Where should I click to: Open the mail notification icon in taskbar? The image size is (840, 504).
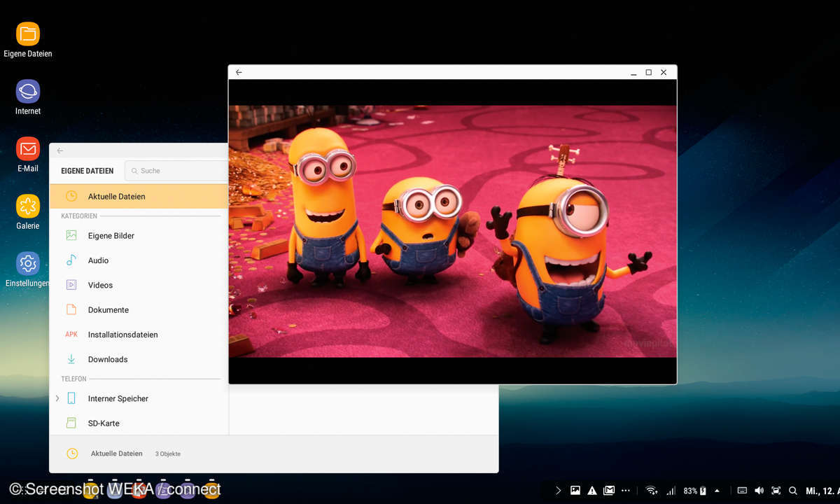click(x=609, y=491)
